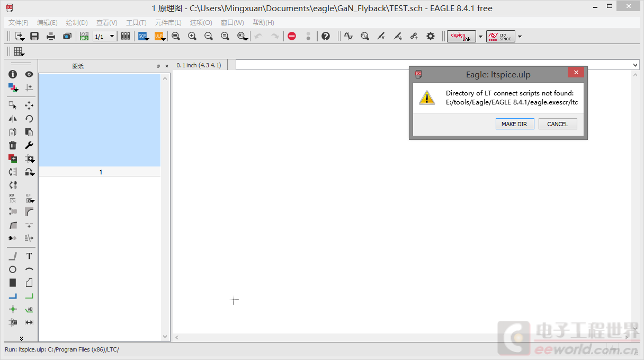This screenshot has height=360, width=644.
Task: Open the 帮助(H) menu
Action: [263, 23]
